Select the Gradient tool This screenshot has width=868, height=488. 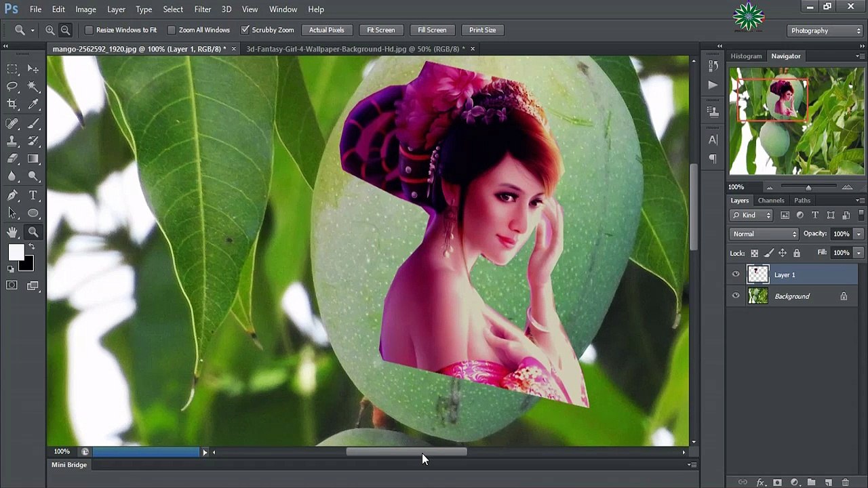pyautogui.click(x=33, y=159)
